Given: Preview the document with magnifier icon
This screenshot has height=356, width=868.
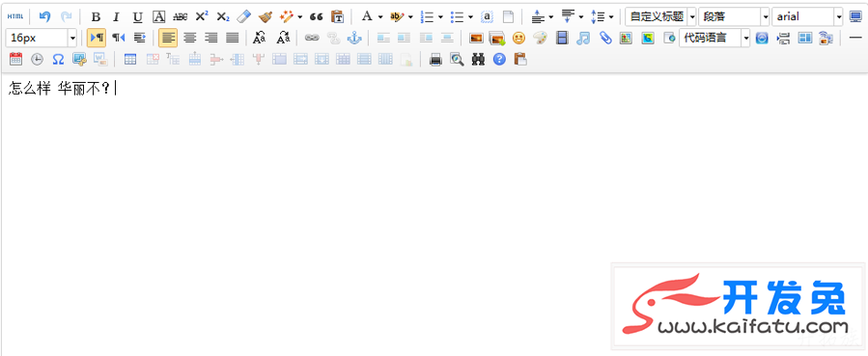Looking at the screenshot, I should tap(457, 59).
